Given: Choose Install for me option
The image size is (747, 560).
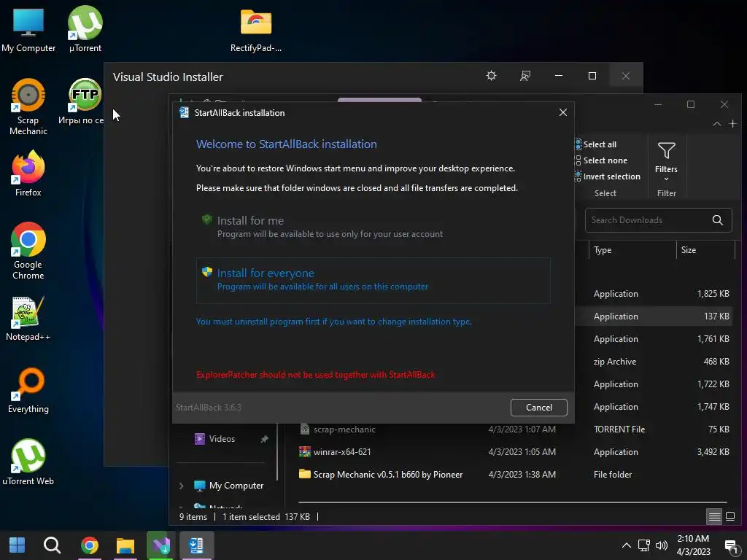Looking at the screenshot, I should click(373, 227).
